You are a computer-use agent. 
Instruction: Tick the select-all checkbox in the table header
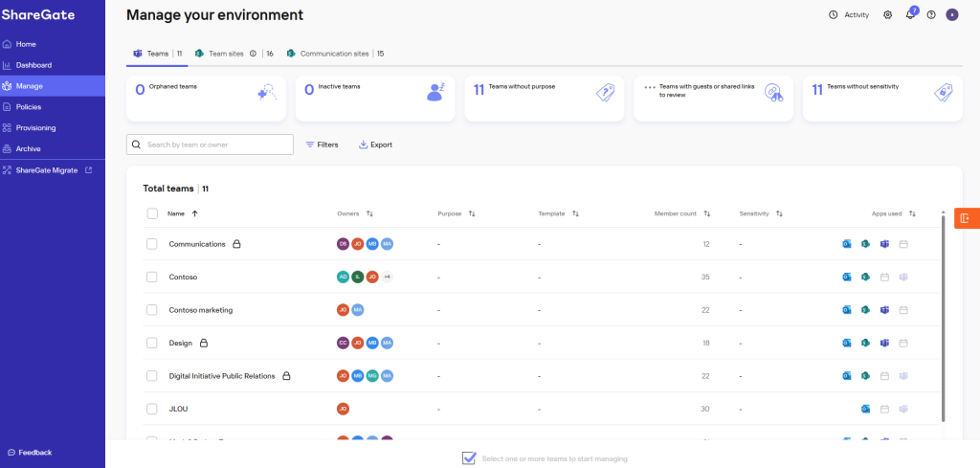point(152,213)
